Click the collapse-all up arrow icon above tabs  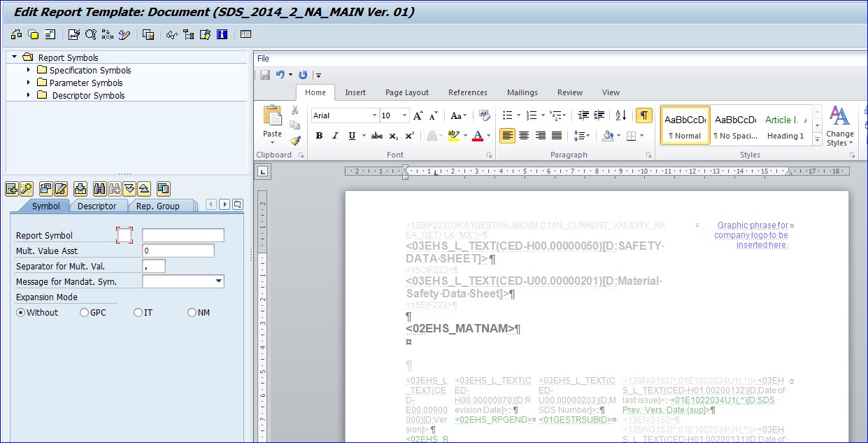point(143,188)
